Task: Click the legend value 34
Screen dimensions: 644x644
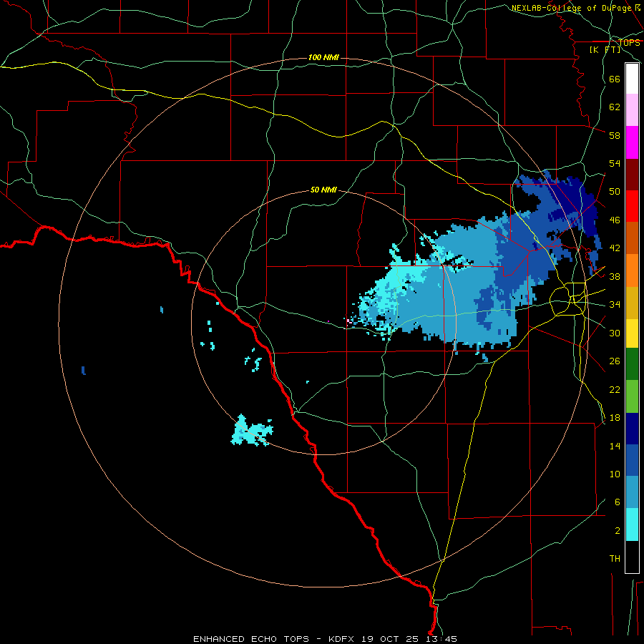Action: point(615,305)
